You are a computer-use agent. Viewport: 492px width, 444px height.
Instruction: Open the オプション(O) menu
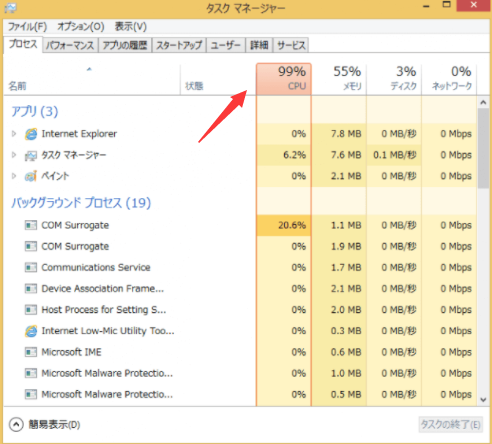point(81,26)
